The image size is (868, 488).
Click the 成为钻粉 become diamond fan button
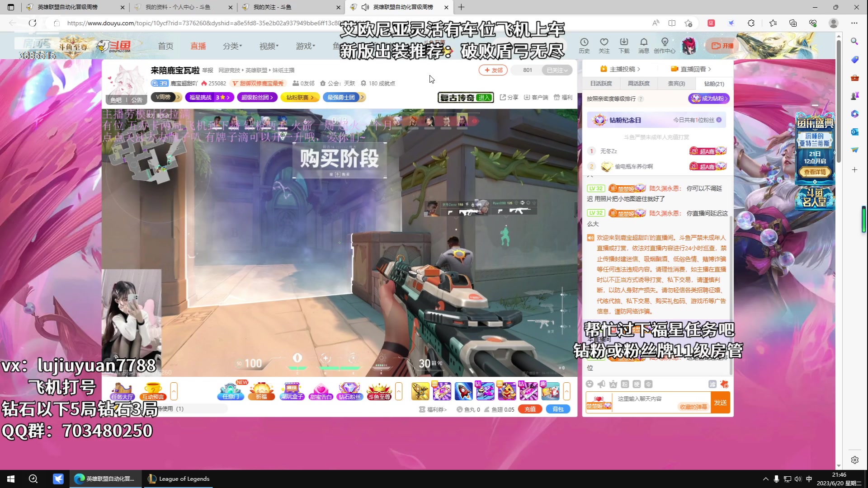click(x=708, y=98)
